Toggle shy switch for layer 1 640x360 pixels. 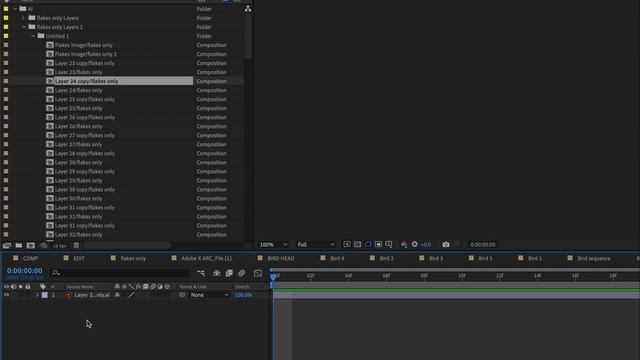pyautogui.click(x=117, y=295)
